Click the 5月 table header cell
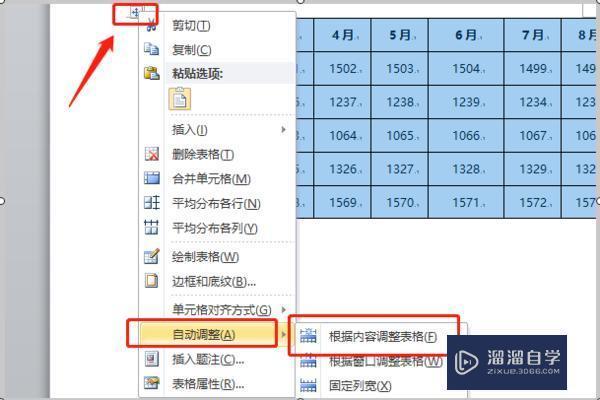This screenshot has height=400, width=600. tap(399, 35)
